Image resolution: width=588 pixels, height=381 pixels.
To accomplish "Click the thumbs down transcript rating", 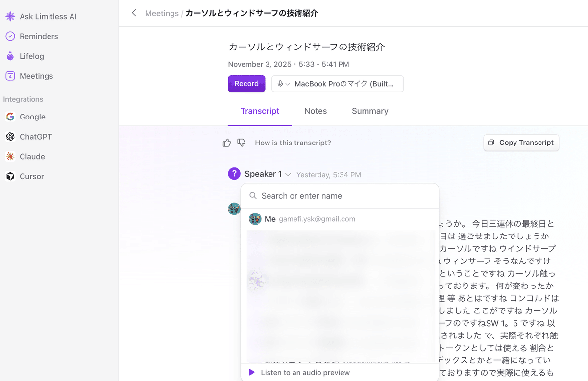I will 242,143.
